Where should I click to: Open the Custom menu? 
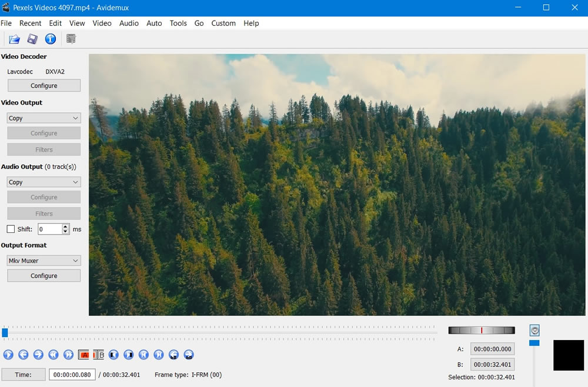point(223,24)
